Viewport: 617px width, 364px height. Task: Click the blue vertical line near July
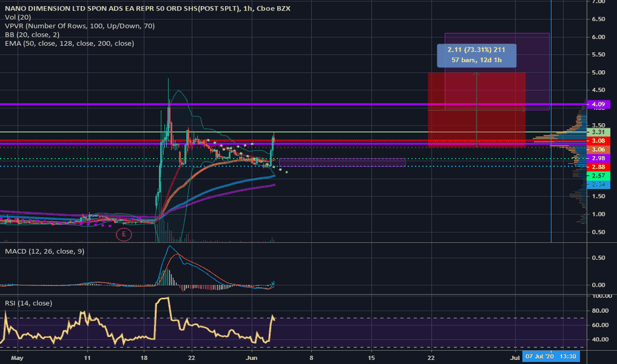[551, 121]
